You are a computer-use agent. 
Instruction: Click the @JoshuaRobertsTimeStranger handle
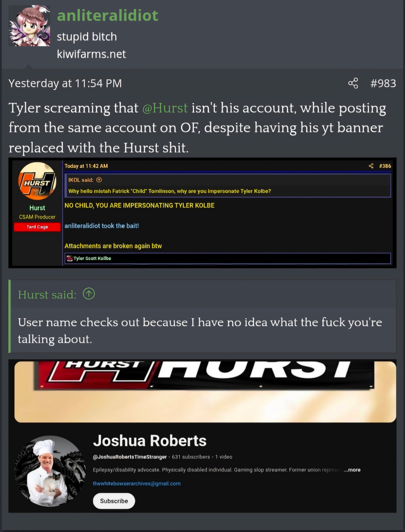130,457
